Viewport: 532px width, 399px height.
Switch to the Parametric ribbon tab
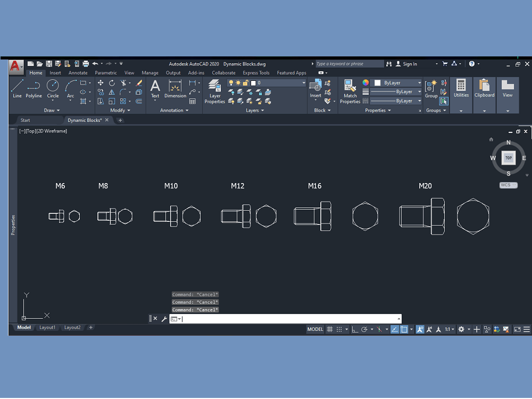106,73
